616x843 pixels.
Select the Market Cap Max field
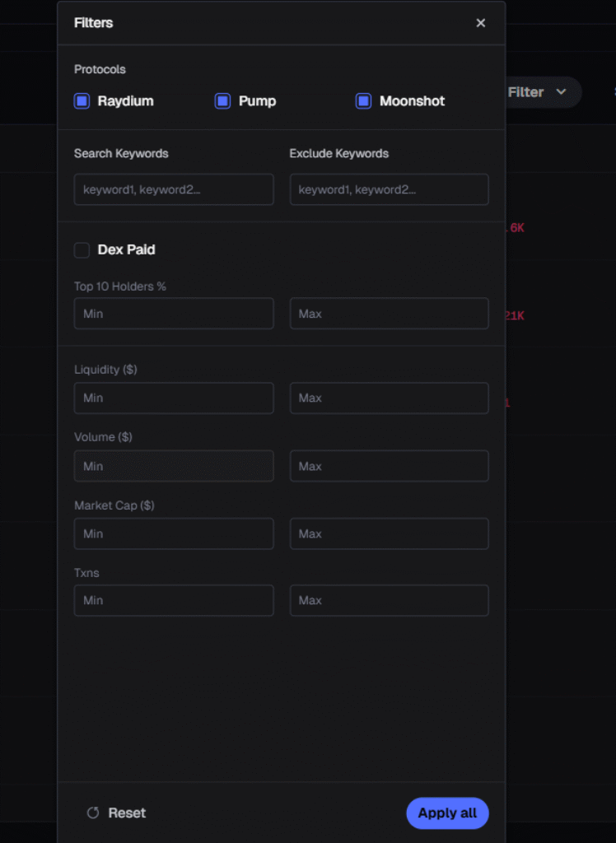click(389, 533)
